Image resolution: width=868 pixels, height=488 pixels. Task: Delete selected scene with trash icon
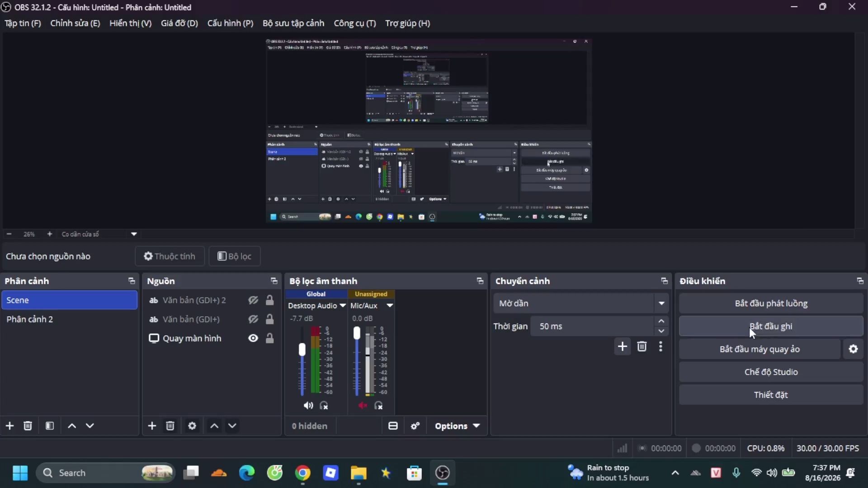click(28, 426)
